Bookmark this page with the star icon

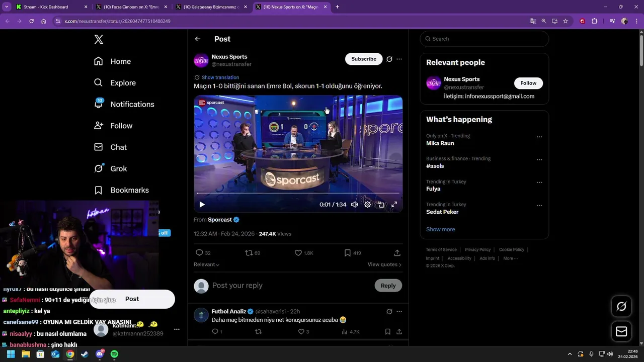point(566,21)
